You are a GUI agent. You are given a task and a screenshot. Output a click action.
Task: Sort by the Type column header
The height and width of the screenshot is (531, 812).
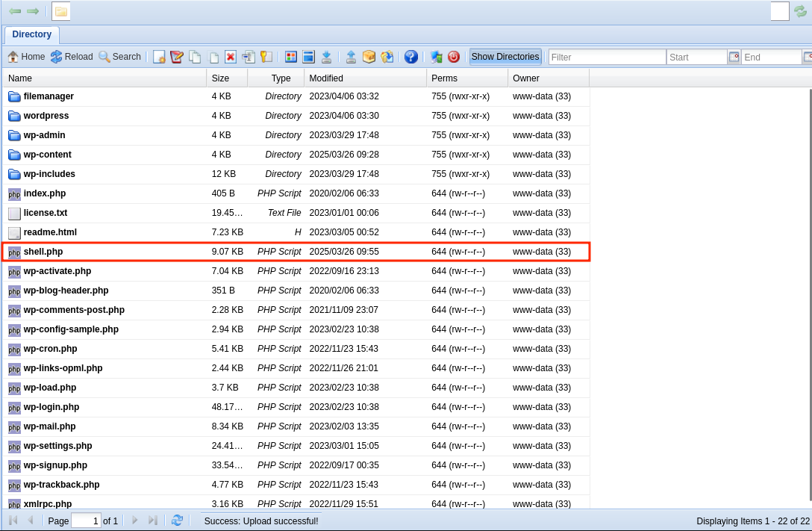[x=276, y=78]
